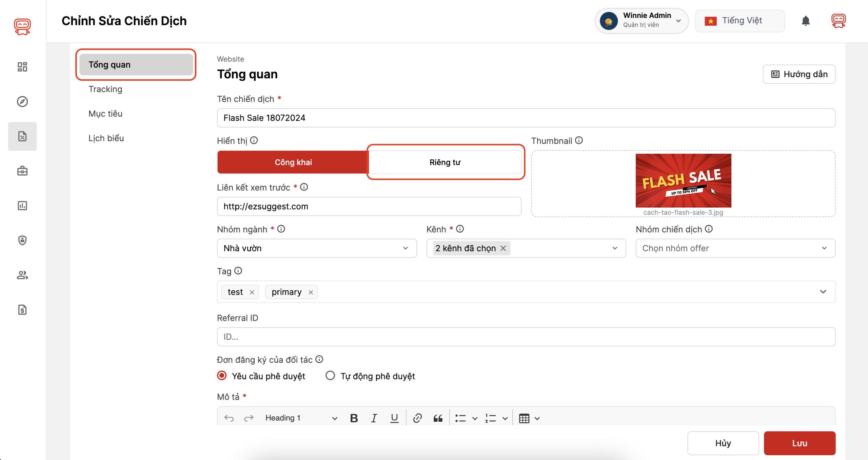
Task: Select Tự động phê duyệt radio option
Action: 330,376
